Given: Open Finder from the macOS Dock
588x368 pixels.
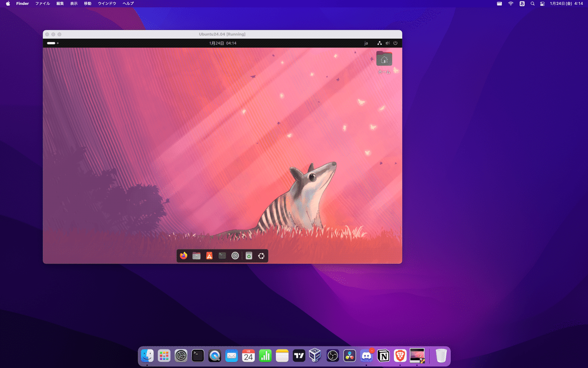Looking at the screenshot, I should (x=147, y=355).
